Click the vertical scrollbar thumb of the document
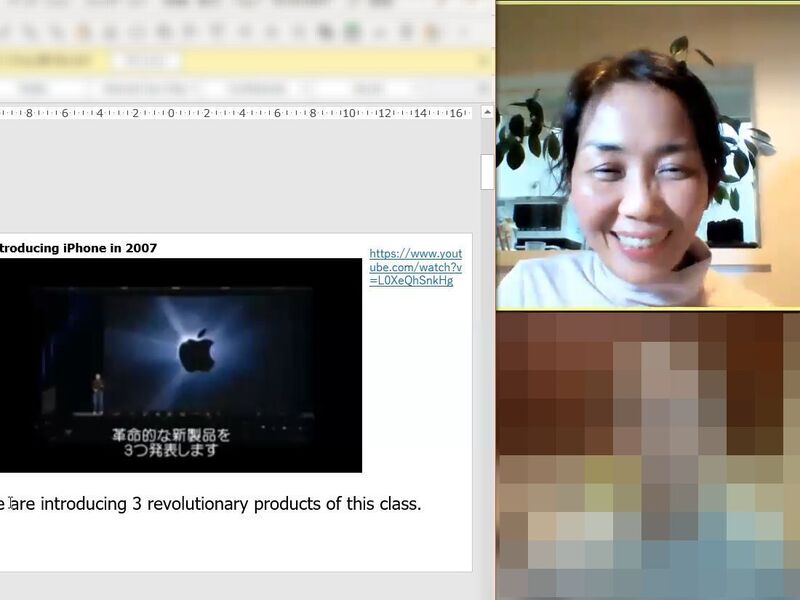Image resolution: width=800 pixels, height=600 pixels. (487, 171)
